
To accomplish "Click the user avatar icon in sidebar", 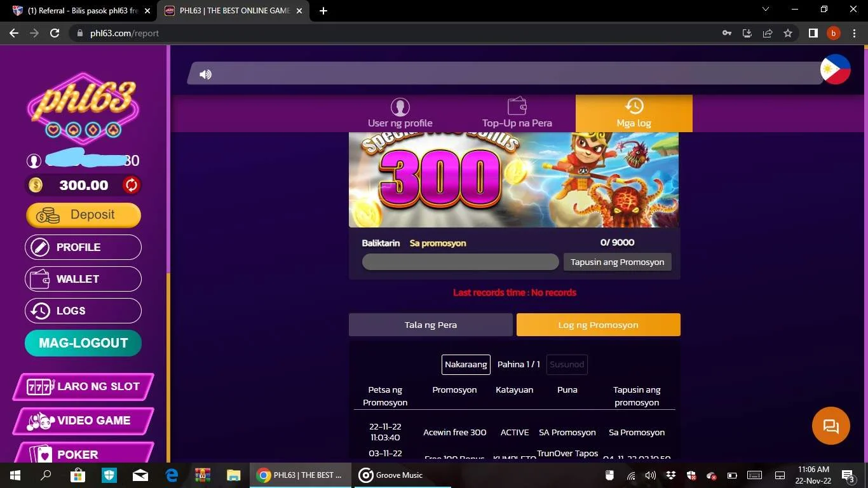I will (x=34, y=161).
